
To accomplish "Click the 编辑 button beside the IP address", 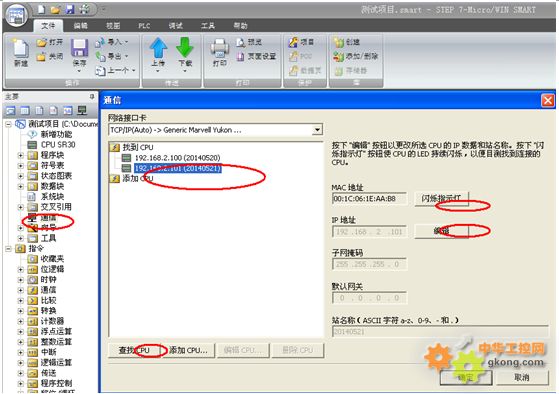I will coord(441,231).
